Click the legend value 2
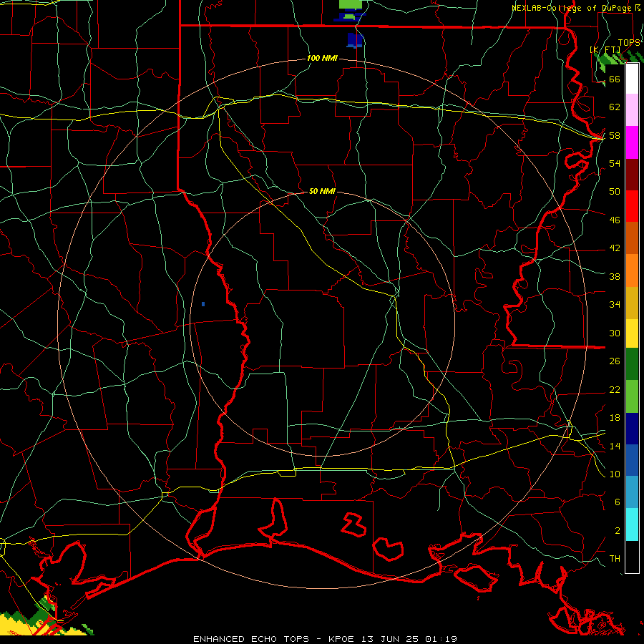 point(617,530)
